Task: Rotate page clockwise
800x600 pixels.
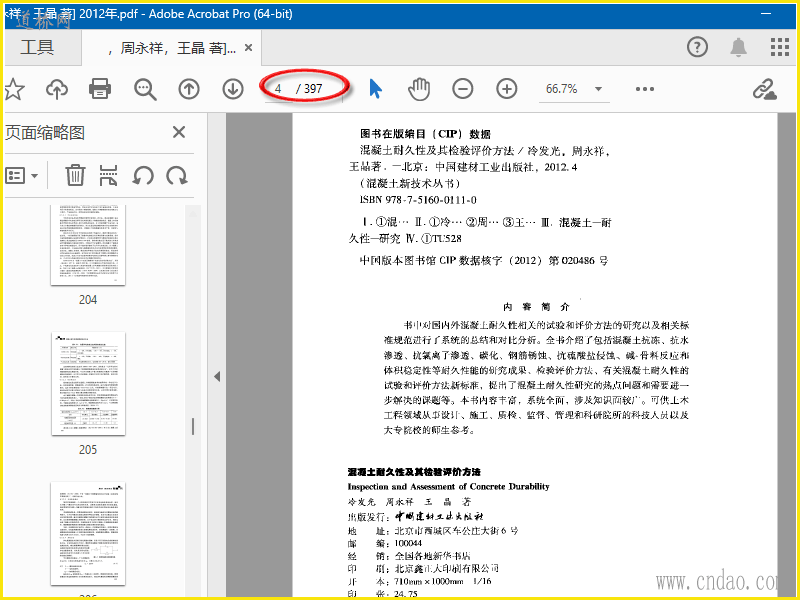Action: [x=177, y=176]
